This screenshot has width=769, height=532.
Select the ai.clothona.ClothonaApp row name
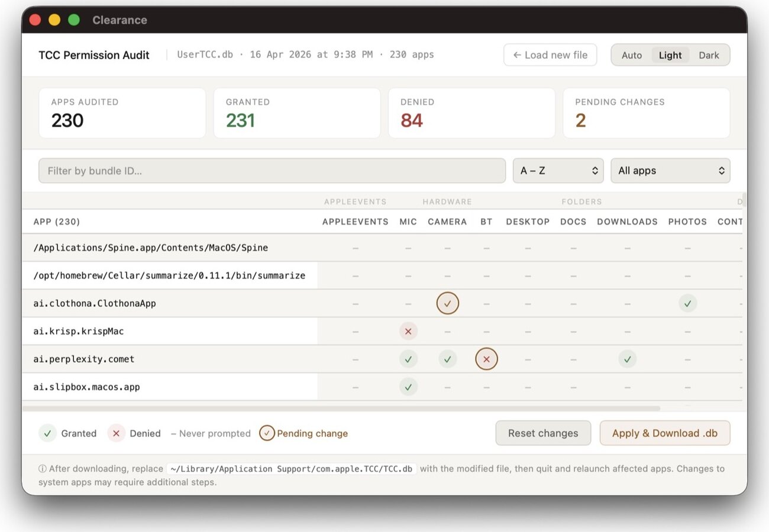(x=95, y=303)
